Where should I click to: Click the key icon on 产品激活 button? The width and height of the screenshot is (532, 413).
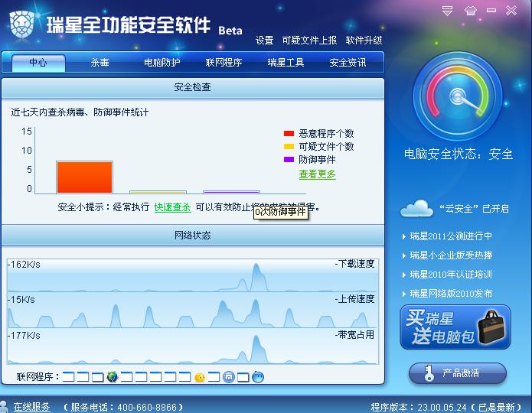pyautogui.click(x=429, y=373)
